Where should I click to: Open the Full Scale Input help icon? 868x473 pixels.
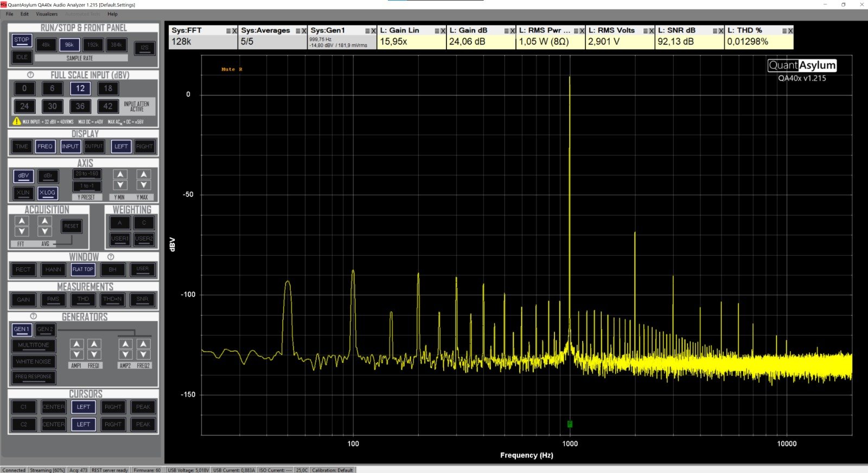(x=30, y=75)
